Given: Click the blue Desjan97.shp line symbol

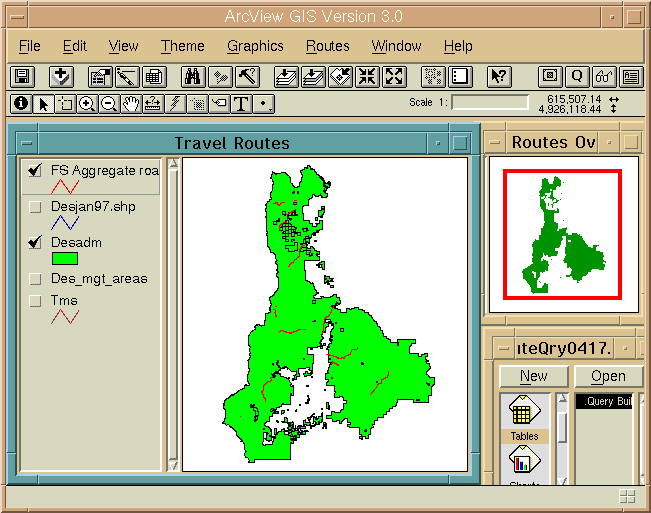Looking at the screenshot, I should click(65, 223).
